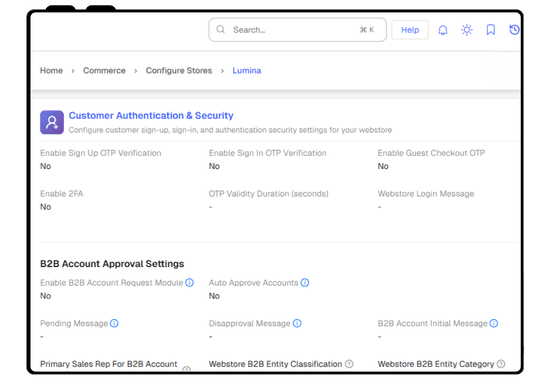Click info icon beside Enable B2B Account Request Module

pyautogui.click(x=189, y=283)
